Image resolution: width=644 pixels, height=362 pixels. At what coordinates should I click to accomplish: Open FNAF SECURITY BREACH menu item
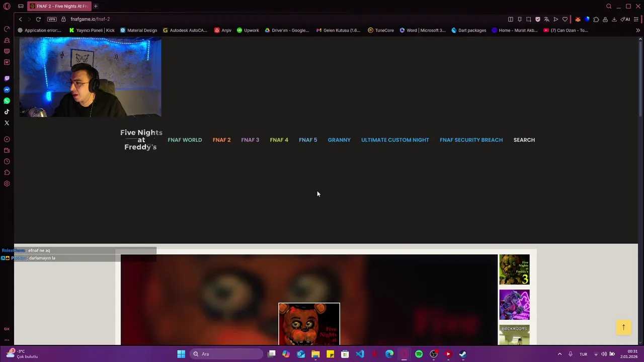point(471,140)
